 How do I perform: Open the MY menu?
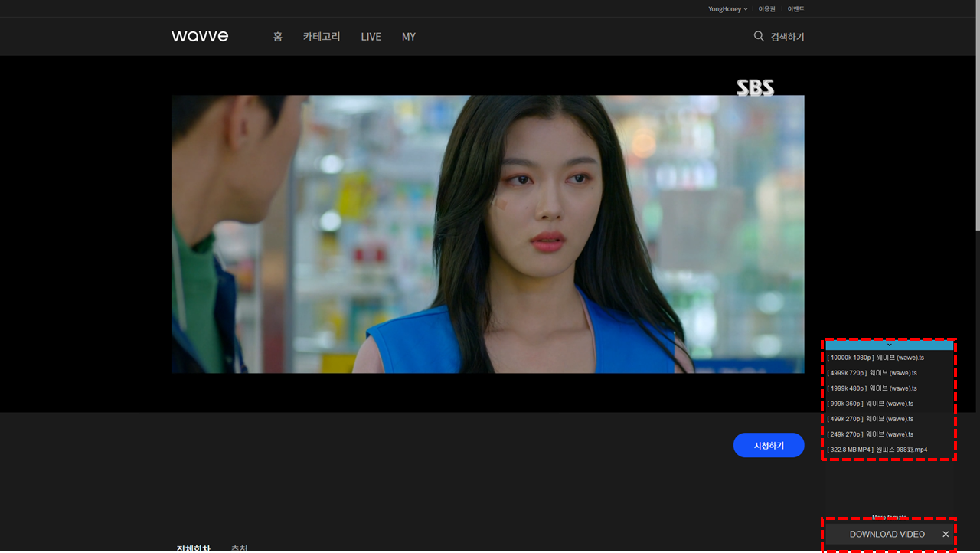(409, 37)
